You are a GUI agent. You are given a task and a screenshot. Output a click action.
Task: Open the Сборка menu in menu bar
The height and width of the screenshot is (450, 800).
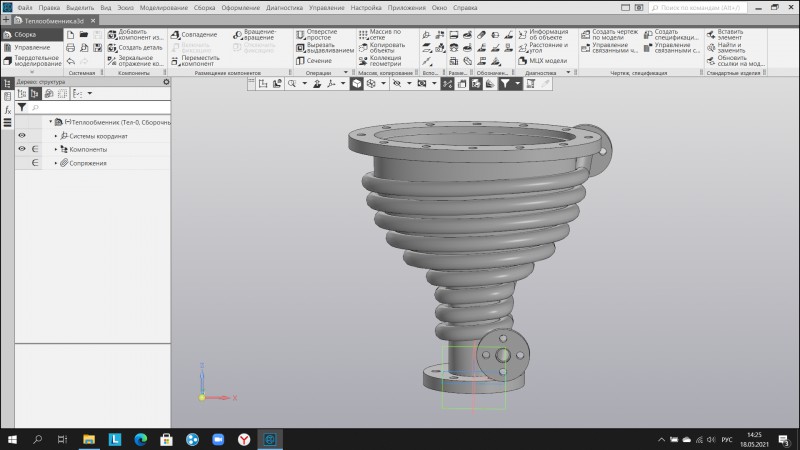tap(205, 8)
